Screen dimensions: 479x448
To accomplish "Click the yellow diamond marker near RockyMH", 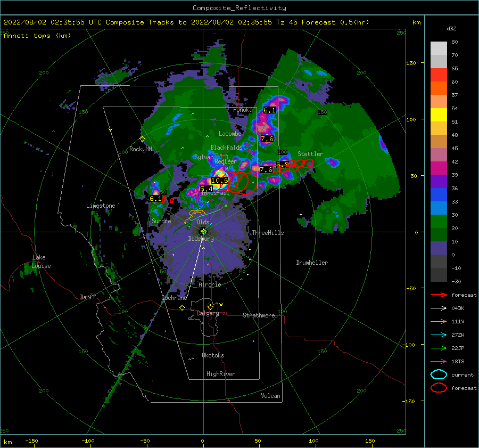I will [x=142, y=139].
